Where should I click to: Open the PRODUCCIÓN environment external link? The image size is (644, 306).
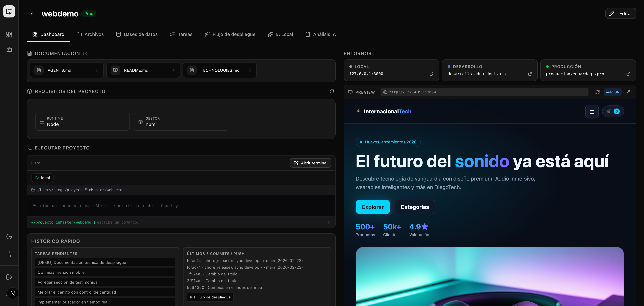point(628,74)
